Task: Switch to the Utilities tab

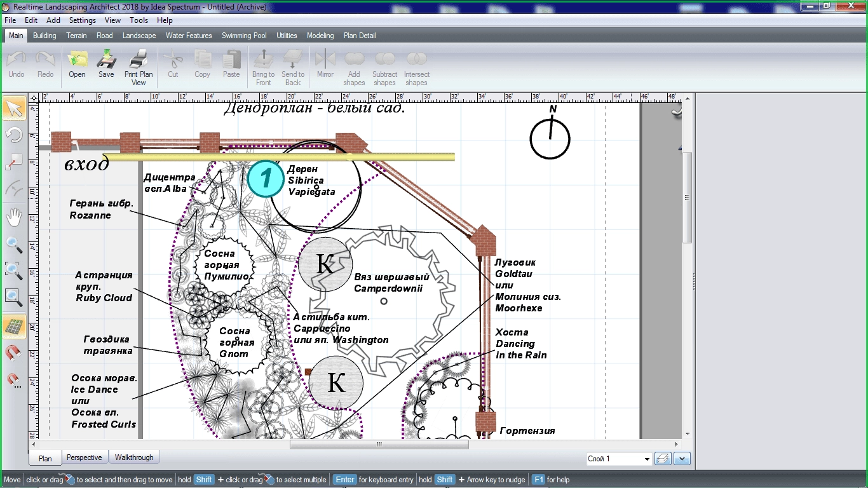Action: click(x=287, y=36)
